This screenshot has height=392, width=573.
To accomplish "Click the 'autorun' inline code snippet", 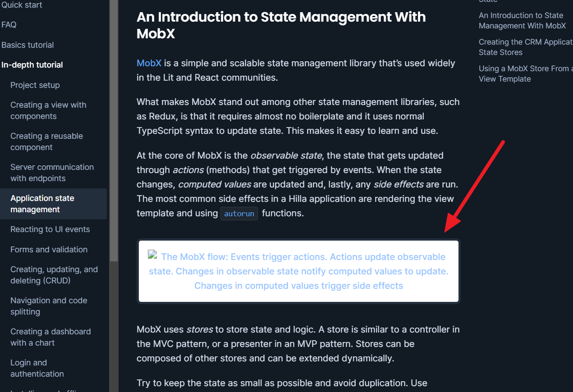I will (239, 213).
